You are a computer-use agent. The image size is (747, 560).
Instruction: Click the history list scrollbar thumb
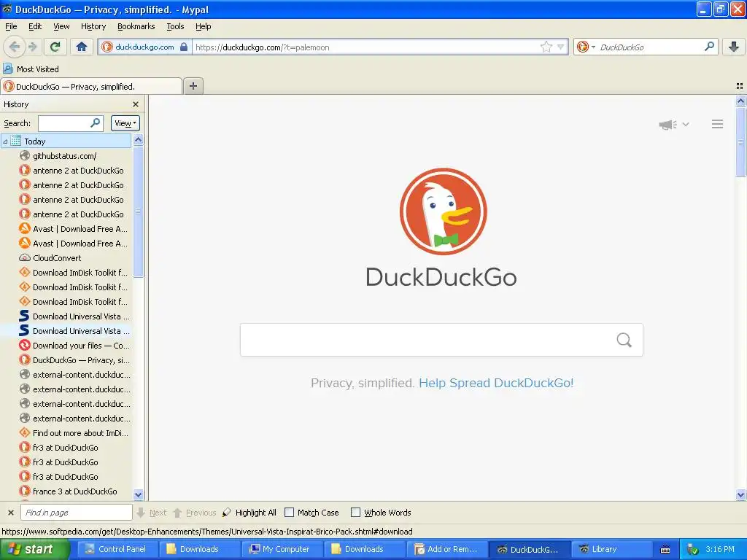pyautogui.click(x=138, y=211)
